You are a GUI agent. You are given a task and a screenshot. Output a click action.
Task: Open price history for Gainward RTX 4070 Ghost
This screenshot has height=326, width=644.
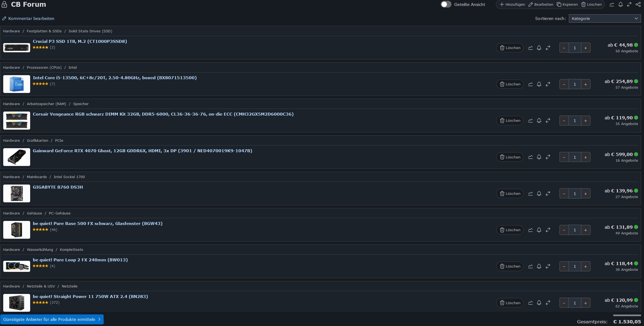click(530, 157)
